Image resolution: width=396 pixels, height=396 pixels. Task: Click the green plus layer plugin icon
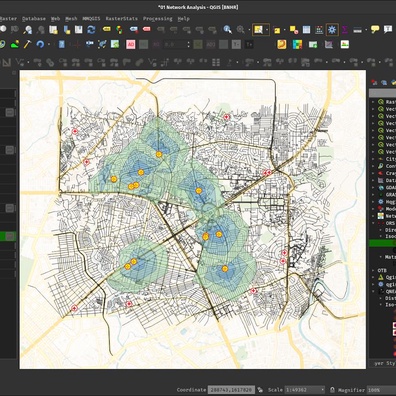pyautogui.click(x=313, y=44)
